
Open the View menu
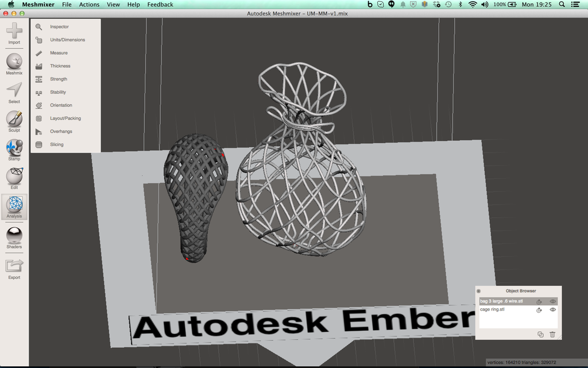(113, 5)
